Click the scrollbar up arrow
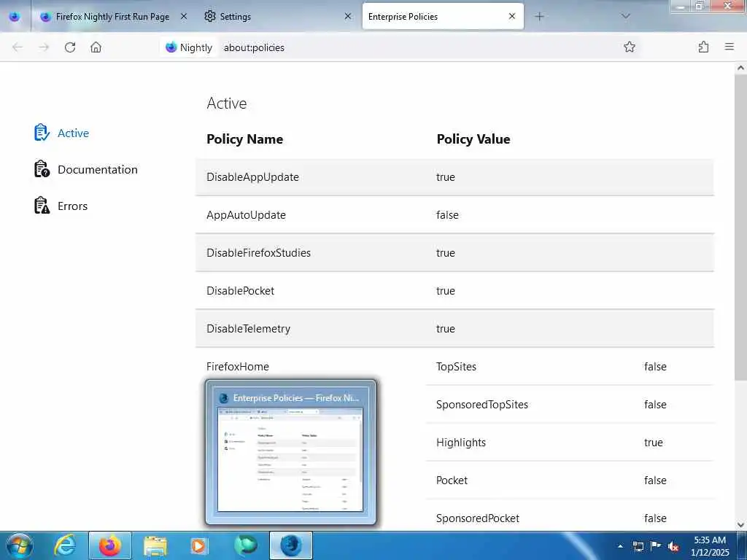 point(740,68)
